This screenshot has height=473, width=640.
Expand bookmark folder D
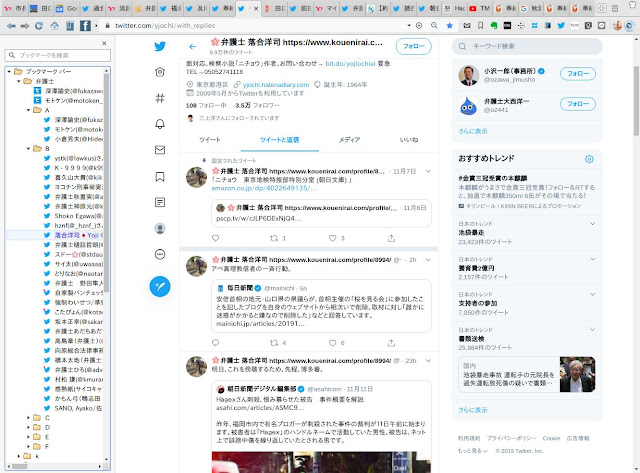click(x=28, y=427)
